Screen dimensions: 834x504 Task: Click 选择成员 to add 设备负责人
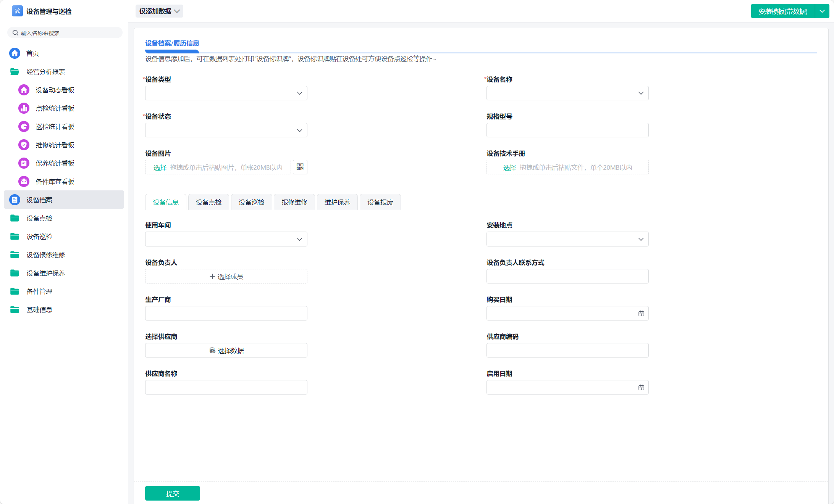point(226,277)
